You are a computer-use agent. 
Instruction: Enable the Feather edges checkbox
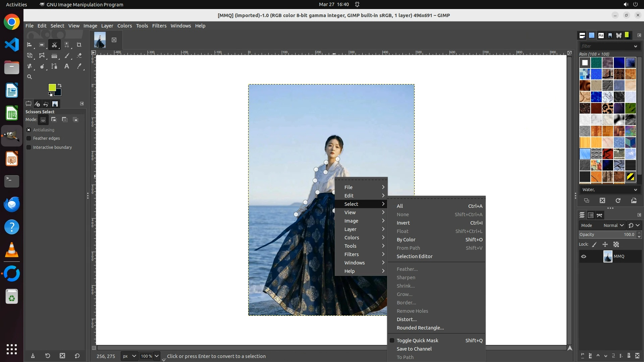[x=29, y=138]
